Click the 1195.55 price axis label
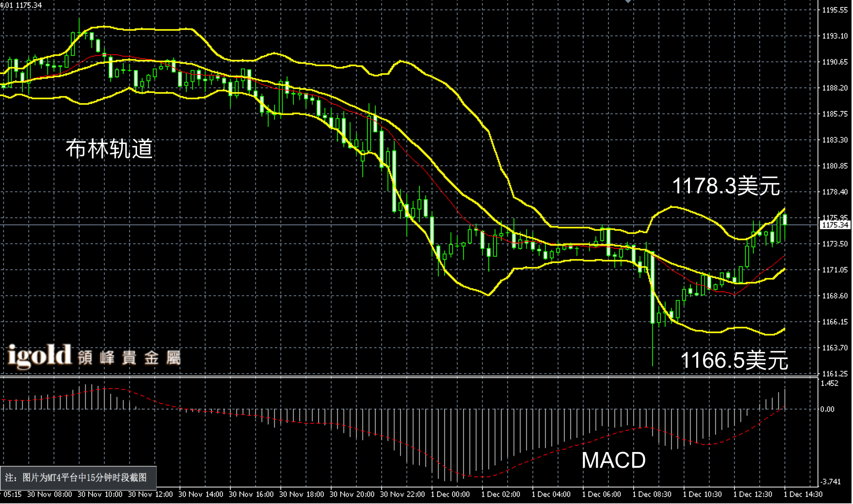 [x=835, y=10]
